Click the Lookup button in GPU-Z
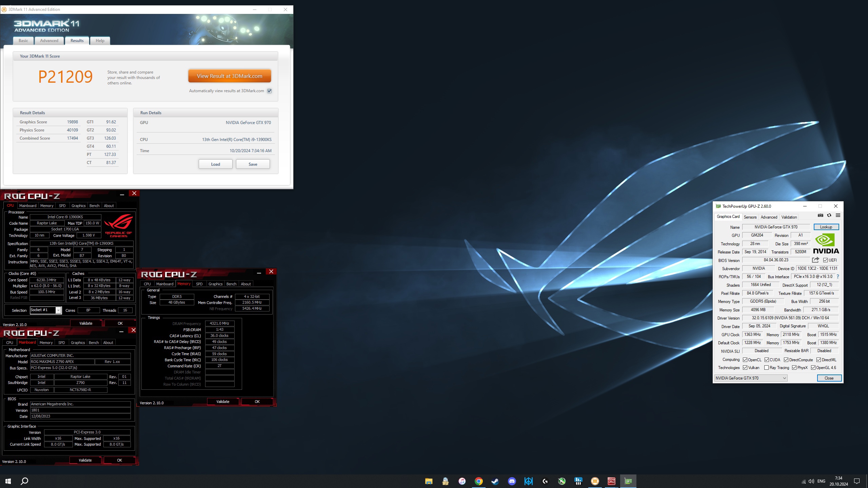Image resolution: width=868 pixels, height=488 pixels. [x=826, y=227]
